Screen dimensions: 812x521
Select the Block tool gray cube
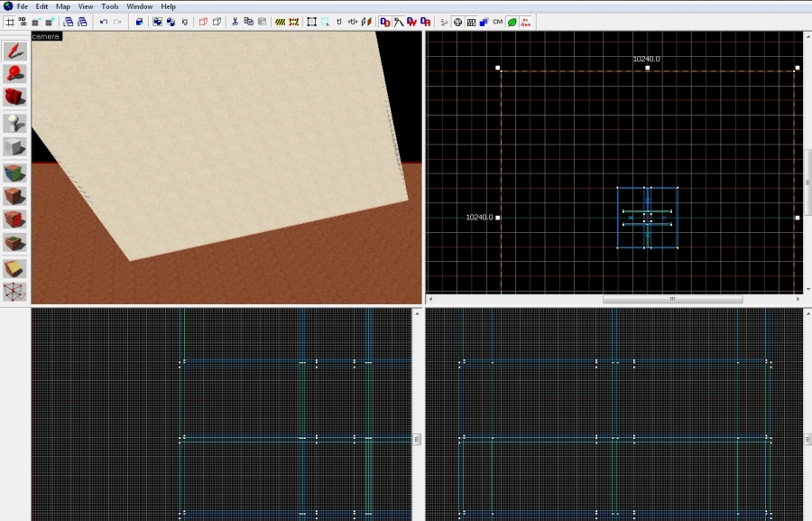coord(14,146)
